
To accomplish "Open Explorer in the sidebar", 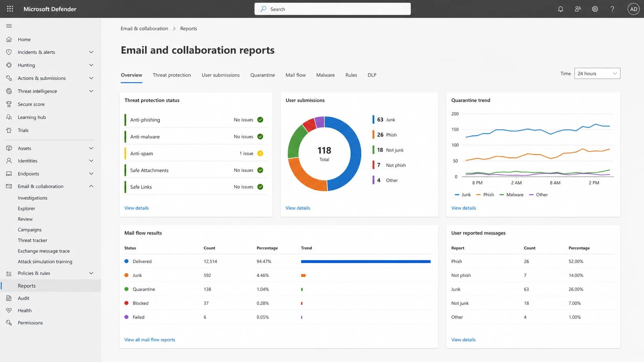I will click(x=27, y=209).
